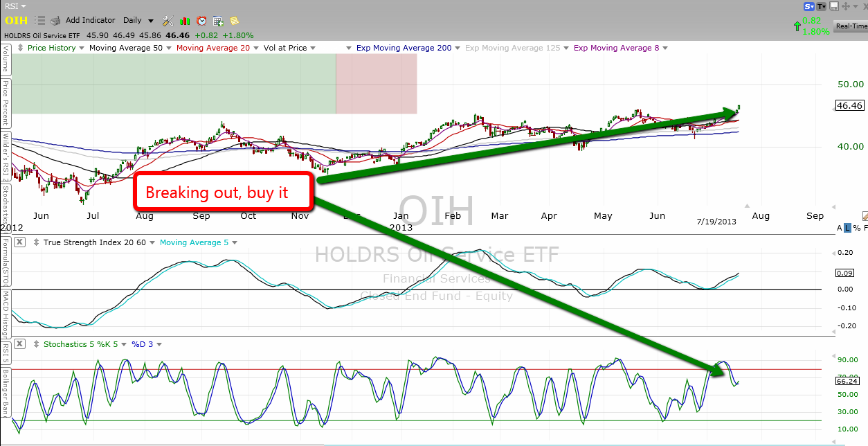Click the move handle beside Price History
Viewport: 868px width, 446px height.
(x=20, y=48)
